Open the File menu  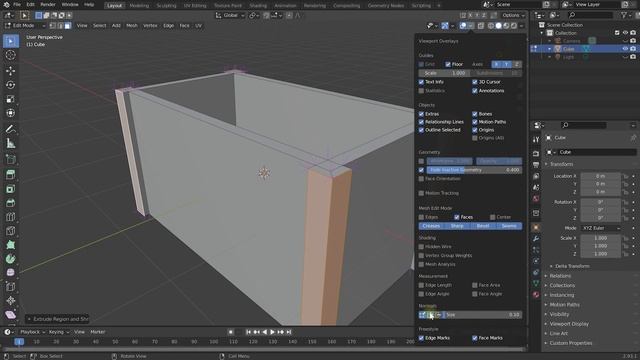[x=17, y=4]
